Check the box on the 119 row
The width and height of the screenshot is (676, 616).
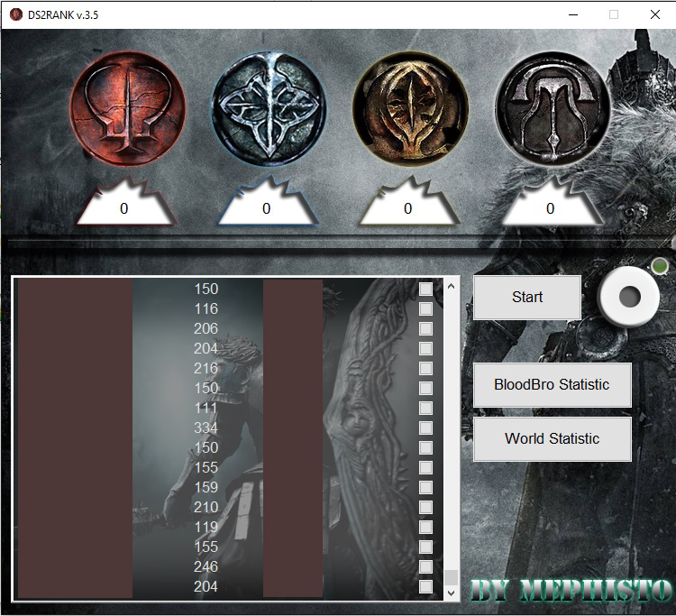pyautogui.click(x=425, y=527)
